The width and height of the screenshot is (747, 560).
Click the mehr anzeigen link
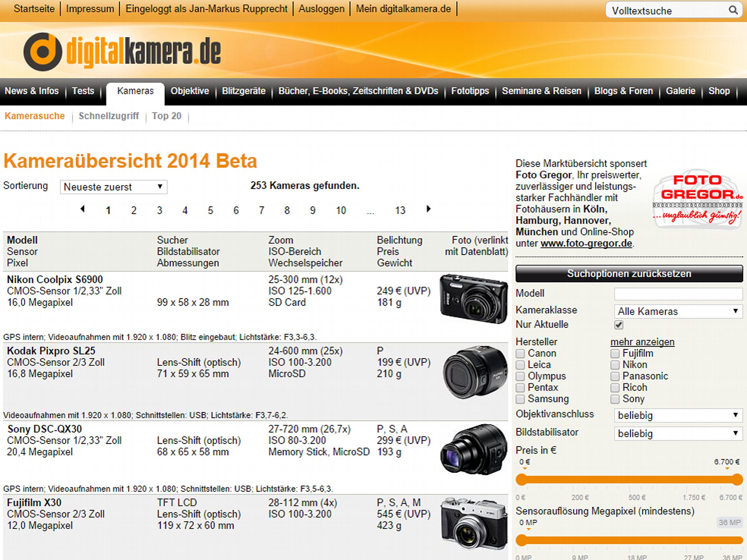(642, 342)
